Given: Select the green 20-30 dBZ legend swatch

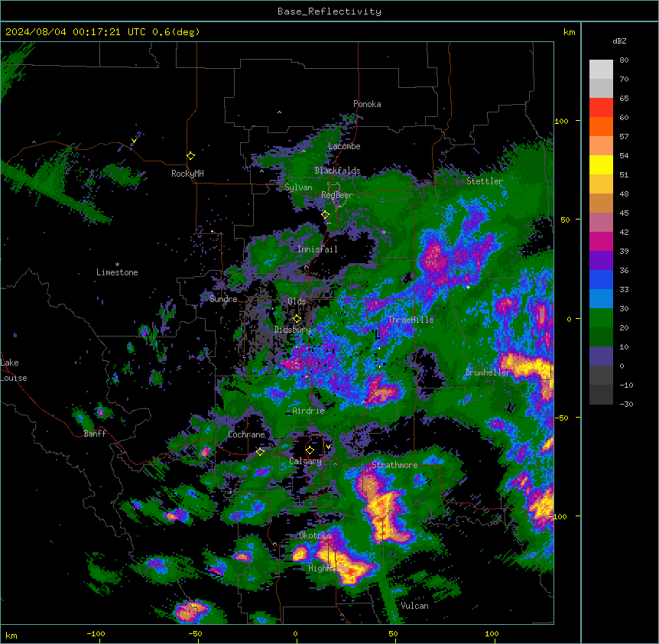Looking at the screenshot, I should coord(601,318).
